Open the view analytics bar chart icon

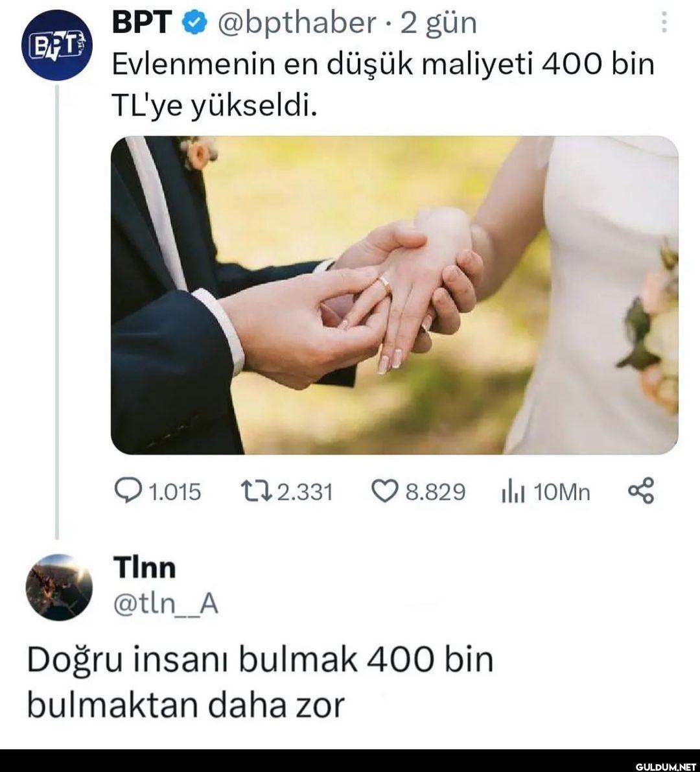coord(513,491)
